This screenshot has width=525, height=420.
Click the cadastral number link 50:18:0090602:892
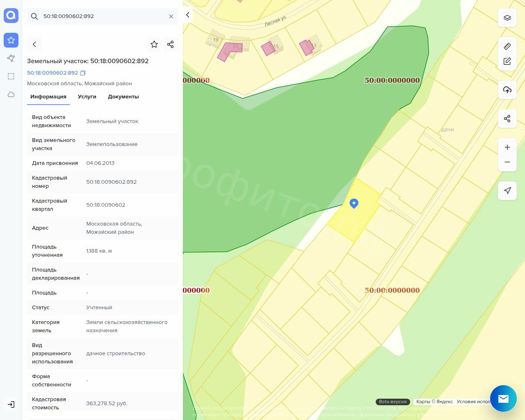click(52, 73)
